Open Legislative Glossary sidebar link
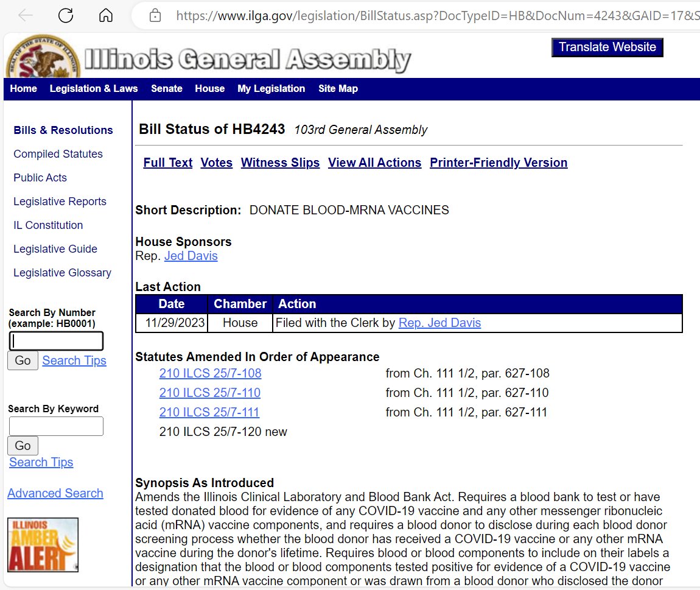 (x=63, y=272)
